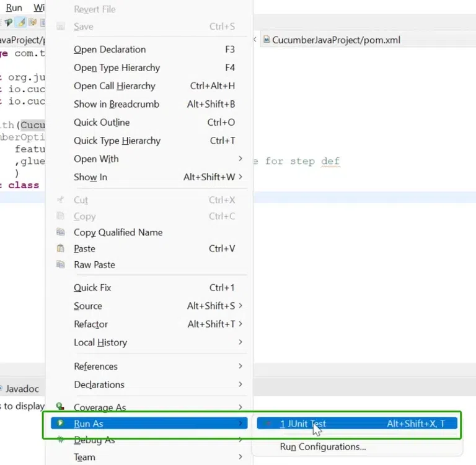Choose Quick Type Hierarchy entry
The image size is (476, 465).
coord(149,141)
